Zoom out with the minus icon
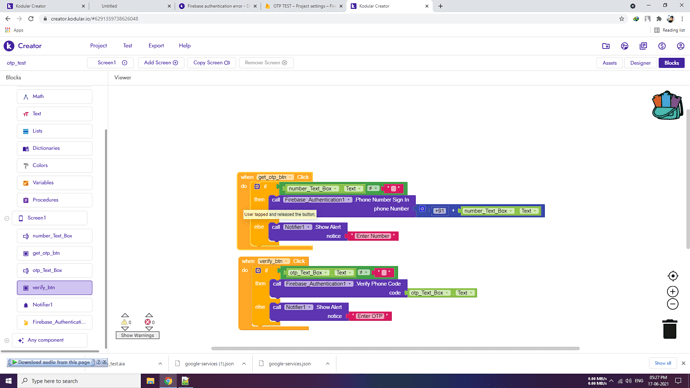This screenshot has height=388, width=690. click(672, 304)
